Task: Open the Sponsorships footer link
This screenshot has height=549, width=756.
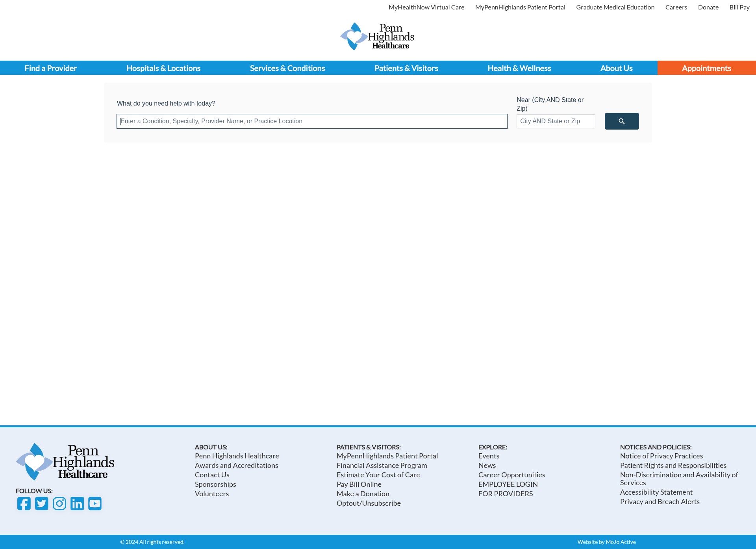Action: coord(215,484)
